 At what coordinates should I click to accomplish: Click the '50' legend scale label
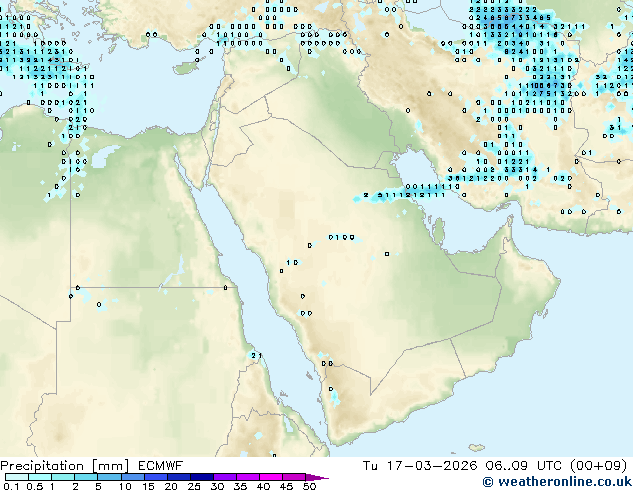click(x=309, y=486)
